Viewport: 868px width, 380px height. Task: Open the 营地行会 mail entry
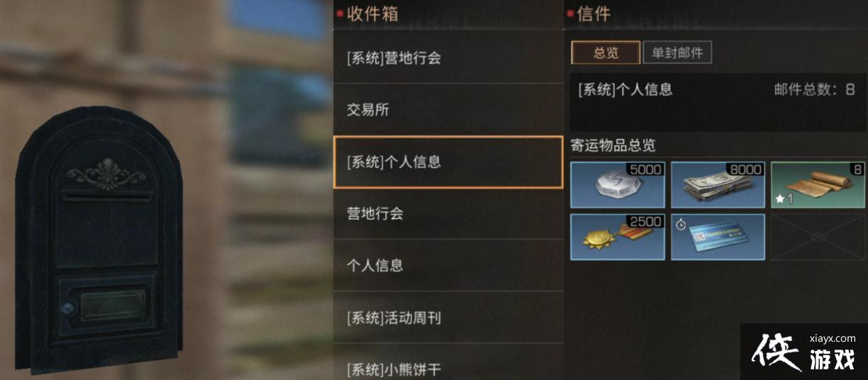point(448,213)
